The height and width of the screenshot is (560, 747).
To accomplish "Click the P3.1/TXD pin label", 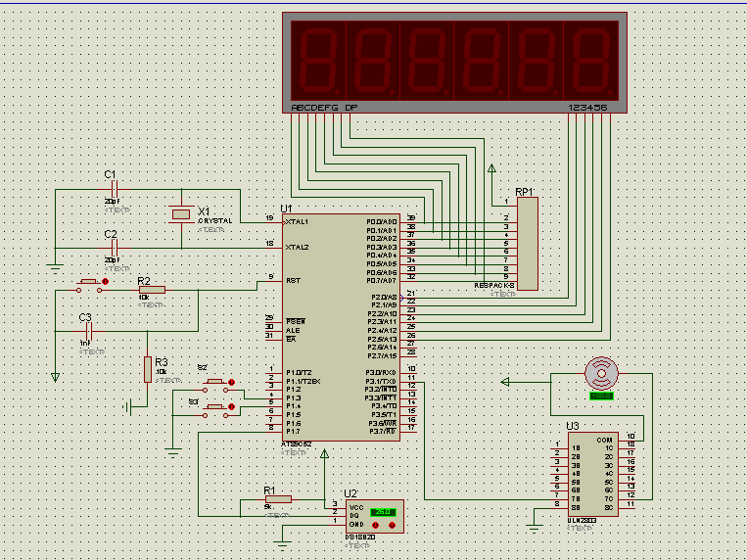I will [x=381, y=381].
